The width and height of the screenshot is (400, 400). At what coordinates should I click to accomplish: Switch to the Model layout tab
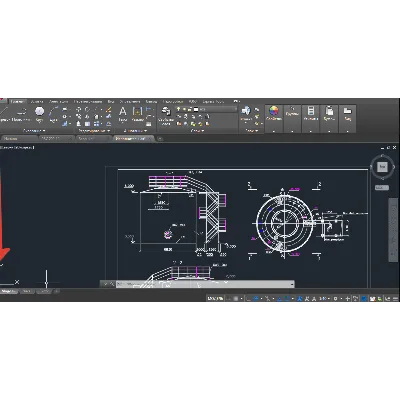coord(9,291)
